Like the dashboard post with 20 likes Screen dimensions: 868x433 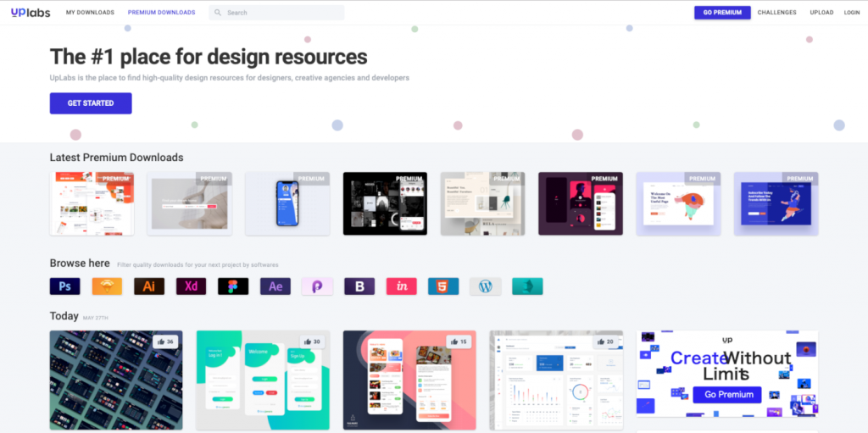(x=605, y=341)
